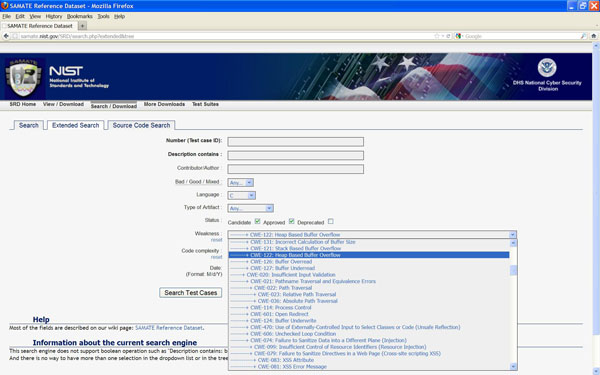Switch to the Source Code Search tab
Screen dimensions: 600x375
(x=141, y=125)
